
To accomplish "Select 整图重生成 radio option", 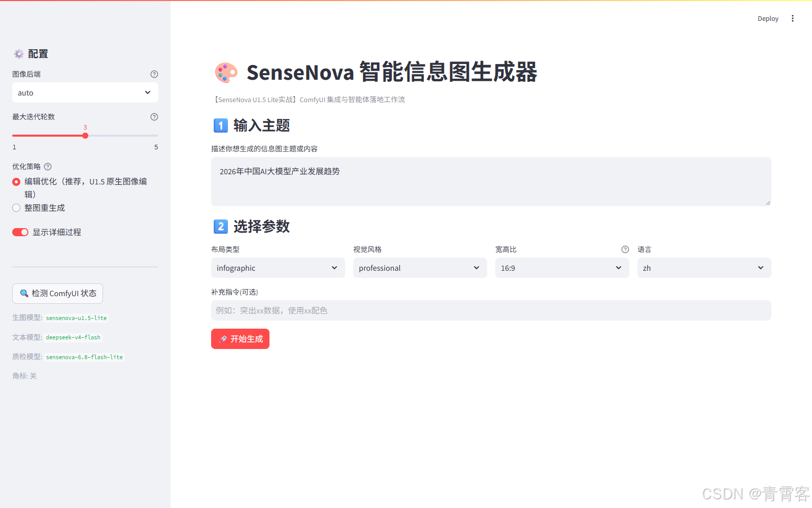I will (x=16, y=208).
